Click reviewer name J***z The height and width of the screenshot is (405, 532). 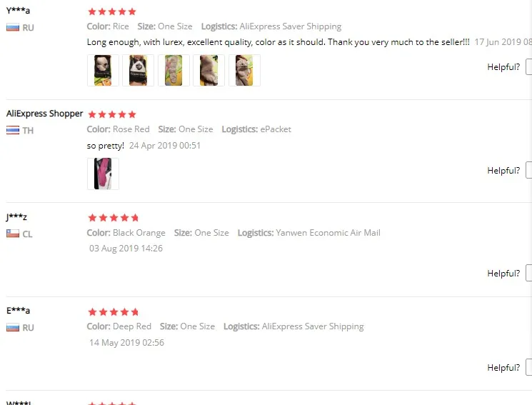(16, 216)
